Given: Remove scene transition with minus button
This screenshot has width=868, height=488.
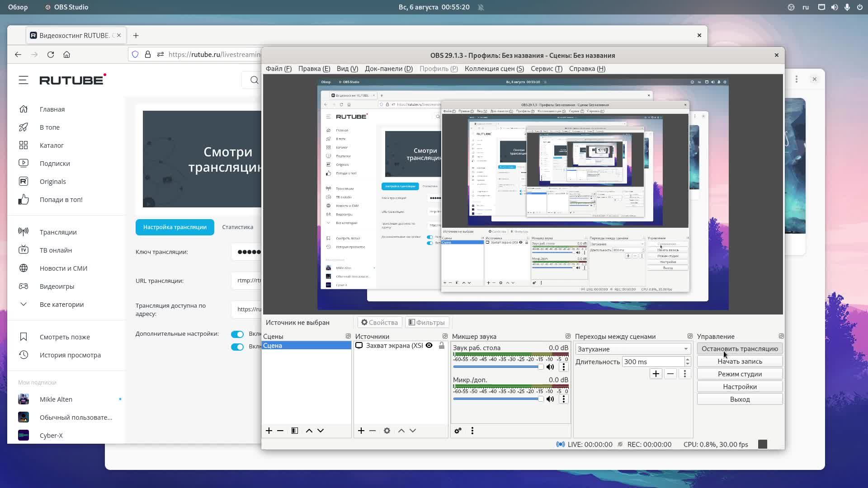Looking at the screenshot, I should click(670, 374).
